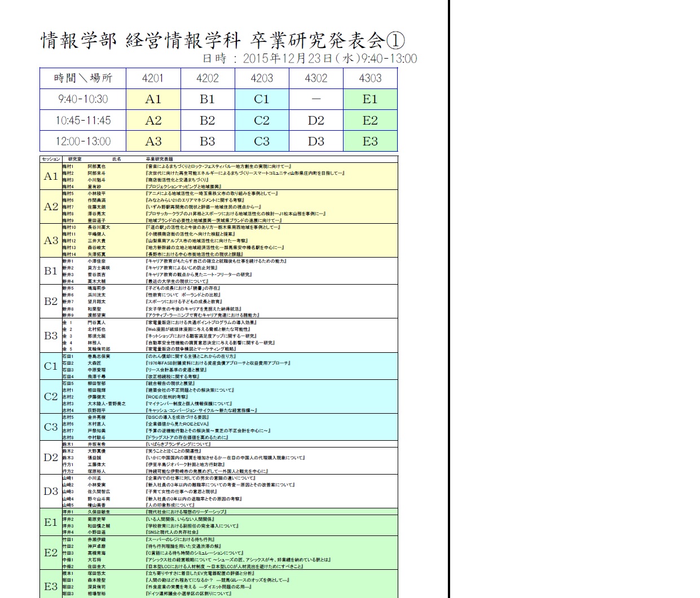Click the 氏名 column header
Viewport: 700px width, 598px height.
coord(117,160)
